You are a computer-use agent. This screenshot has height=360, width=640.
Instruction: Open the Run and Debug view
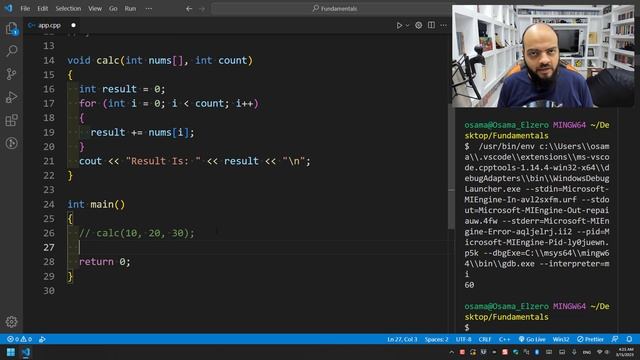[11, 97]
